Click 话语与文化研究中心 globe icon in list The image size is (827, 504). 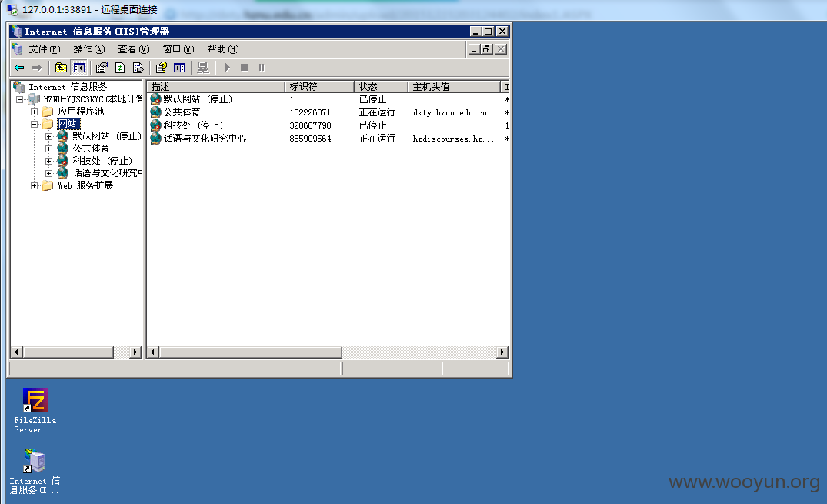click(155, 139)
